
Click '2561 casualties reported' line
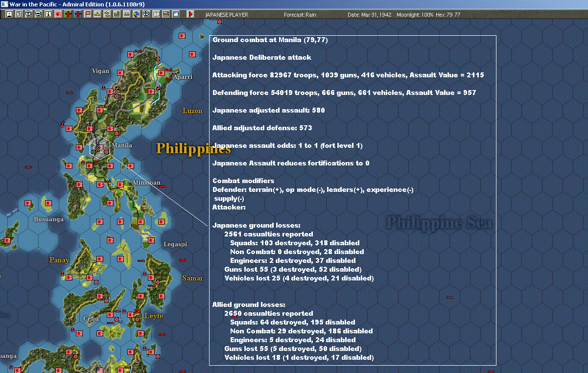tap(269, 234)
